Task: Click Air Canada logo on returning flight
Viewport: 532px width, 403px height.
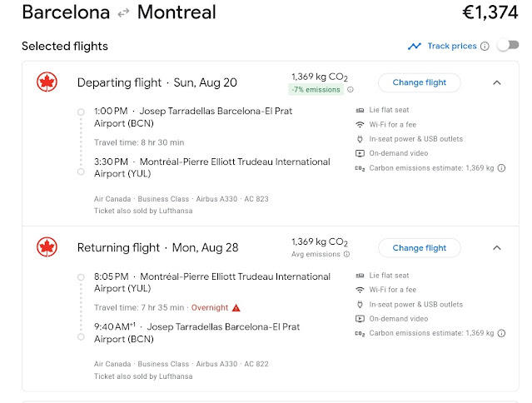Action: coord(47,247)
